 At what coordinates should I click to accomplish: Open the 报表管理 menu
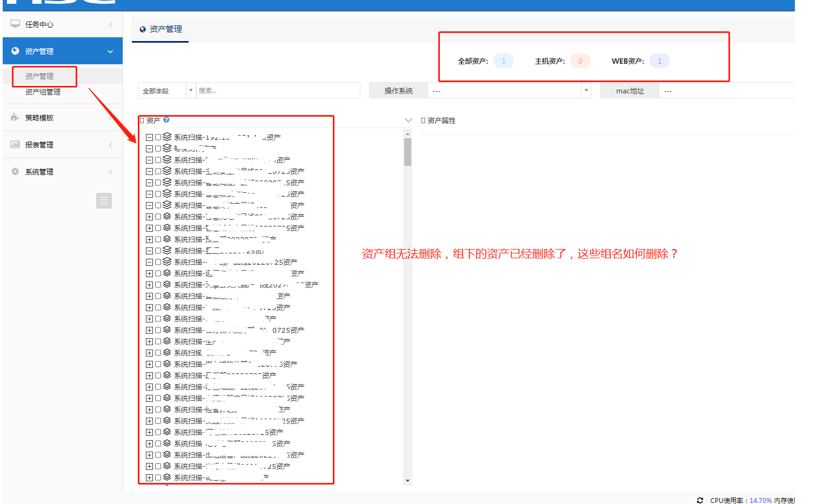pyautogui.click(x=63, y=145)
